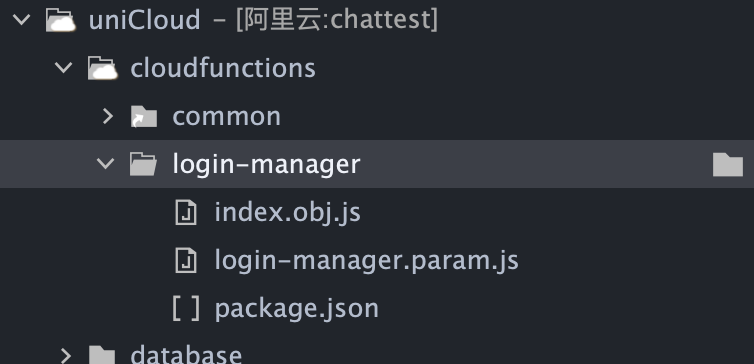Open login-manager.param.js file
This screenshot has height=364, width=754.
pyautogui.click(x=366, y=261)
